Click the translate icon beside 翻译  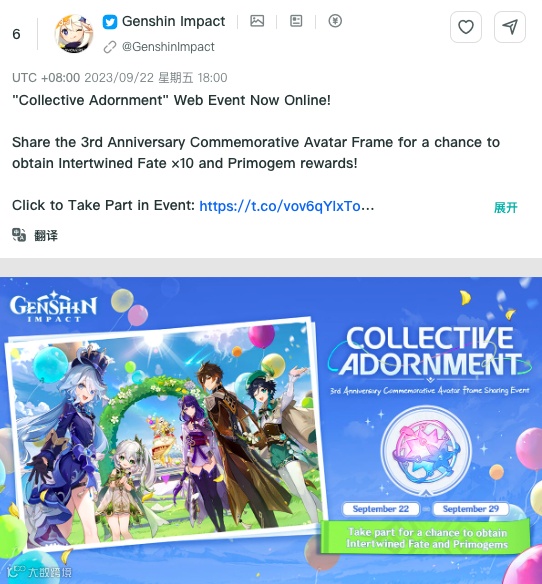pos(19,235)
